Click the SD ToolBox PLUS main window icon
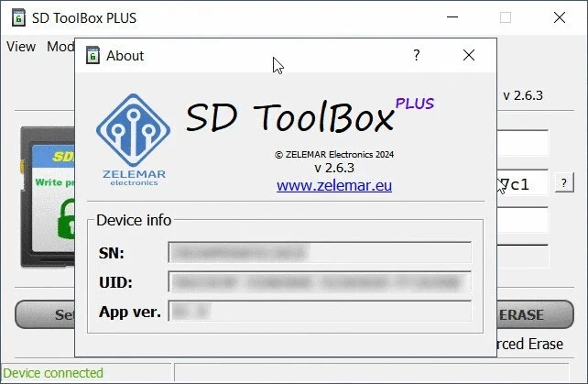 (16, 17)
